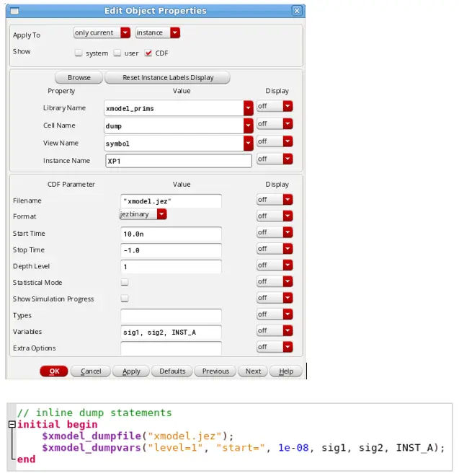
Task: Click the $xmodel_dumpfile code line
Action: coord(138,436)
